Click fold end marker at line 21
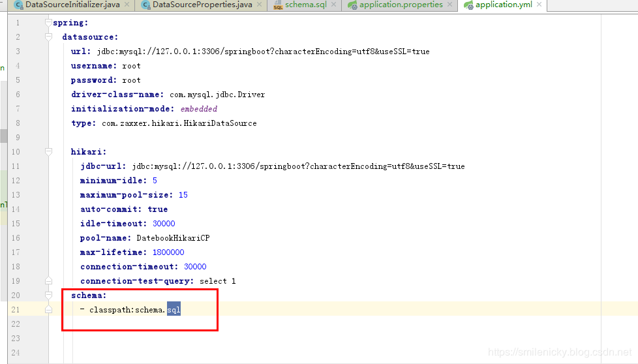This screenshot has width=638, height=364. (x=48, y=309)
